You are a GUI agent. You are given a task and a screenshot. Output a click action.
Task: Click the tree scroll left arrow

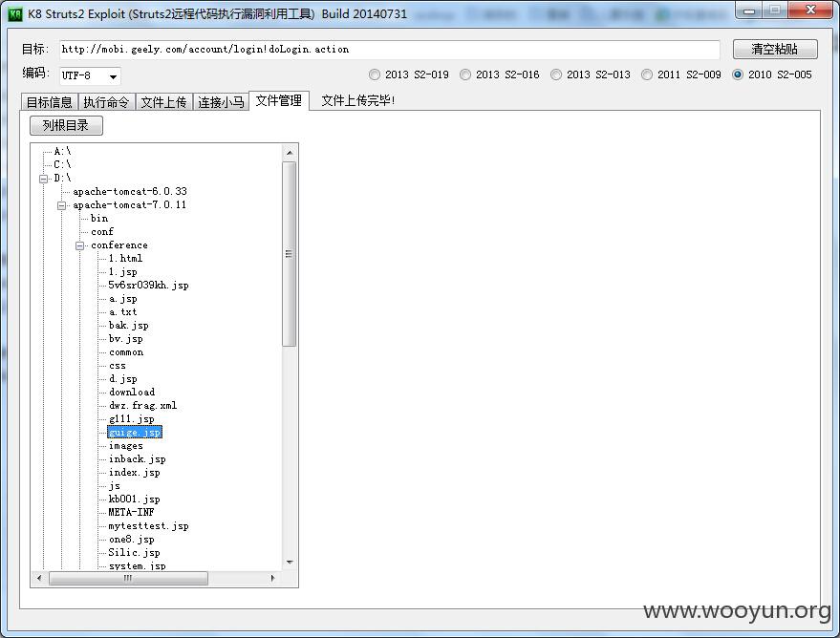[x=38, y=578]
